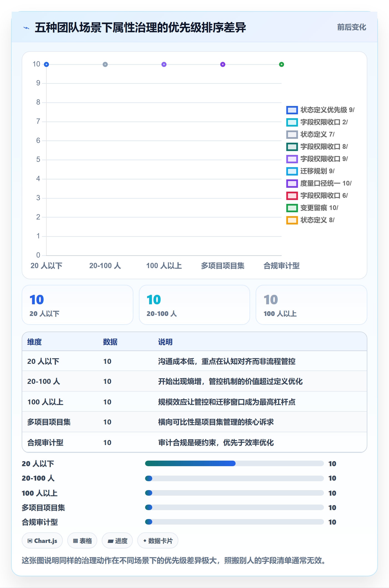Click the gray chart point above 20-100 人
This screenshot has width=389, height=588.
click(x=105, y=65)
